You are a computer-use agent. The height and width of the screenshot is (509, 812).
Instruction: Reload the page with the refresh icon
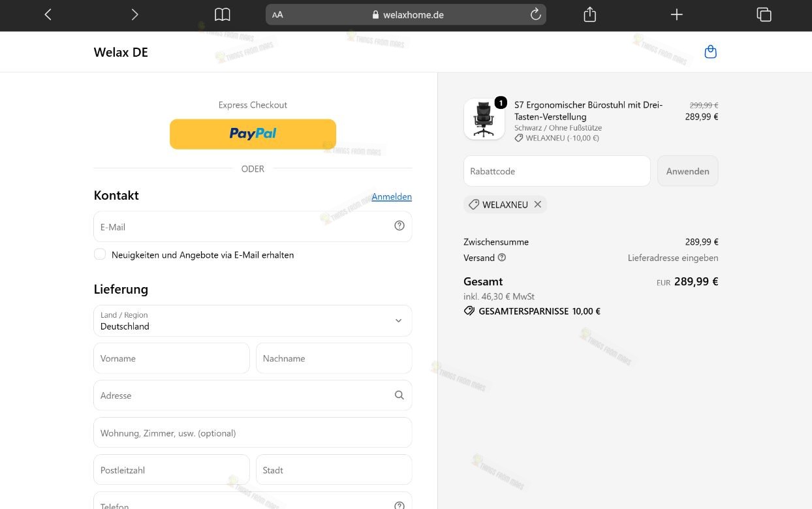click(535, 14)
